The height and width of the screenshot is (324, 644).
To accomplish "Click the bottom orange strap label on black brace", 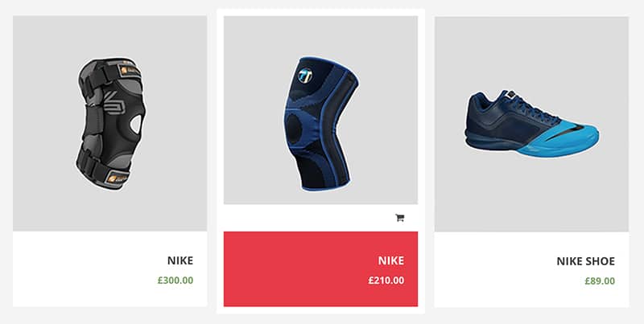I will click(117, 178).
